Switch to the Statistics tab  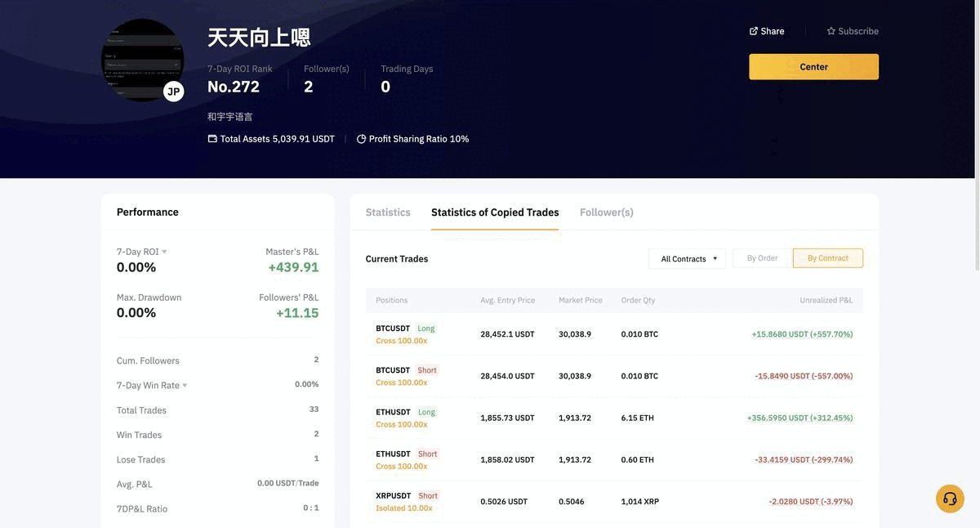coord(388,213)
